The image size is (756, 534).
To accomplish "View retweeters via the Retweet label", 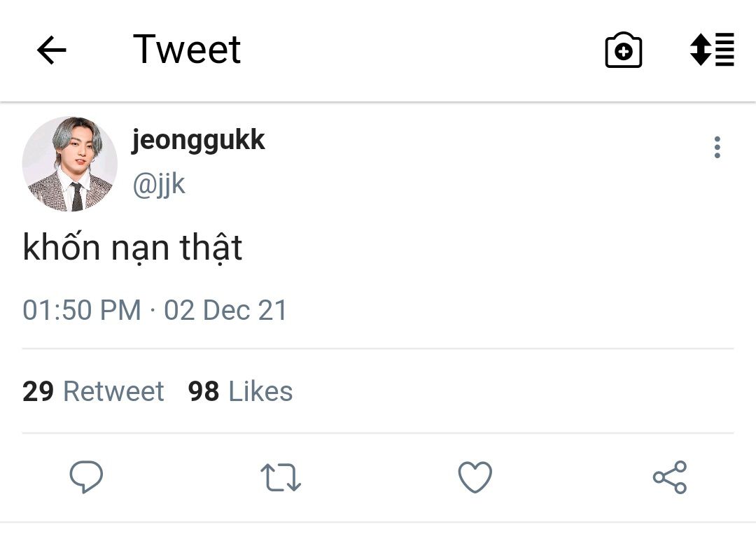I will pyautogui.click(x=113, y=391).
